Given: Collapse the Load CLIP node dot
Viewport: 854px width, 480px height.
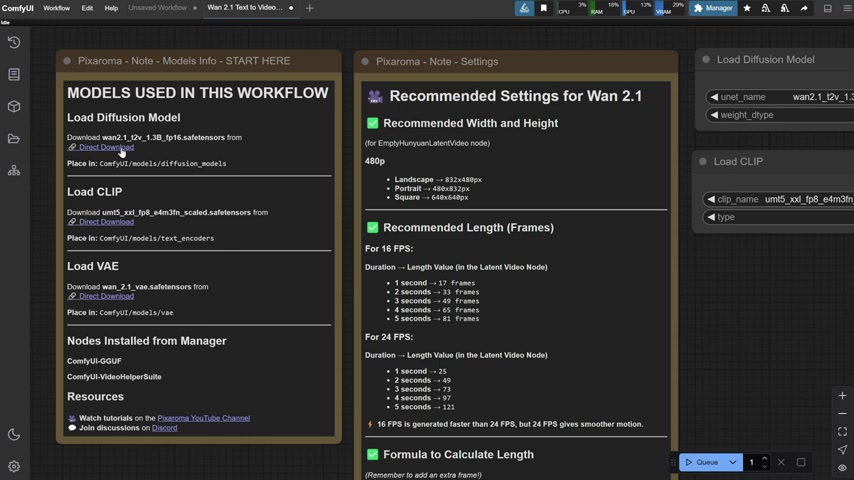Looking at the screenshot, I should point(703,161).
